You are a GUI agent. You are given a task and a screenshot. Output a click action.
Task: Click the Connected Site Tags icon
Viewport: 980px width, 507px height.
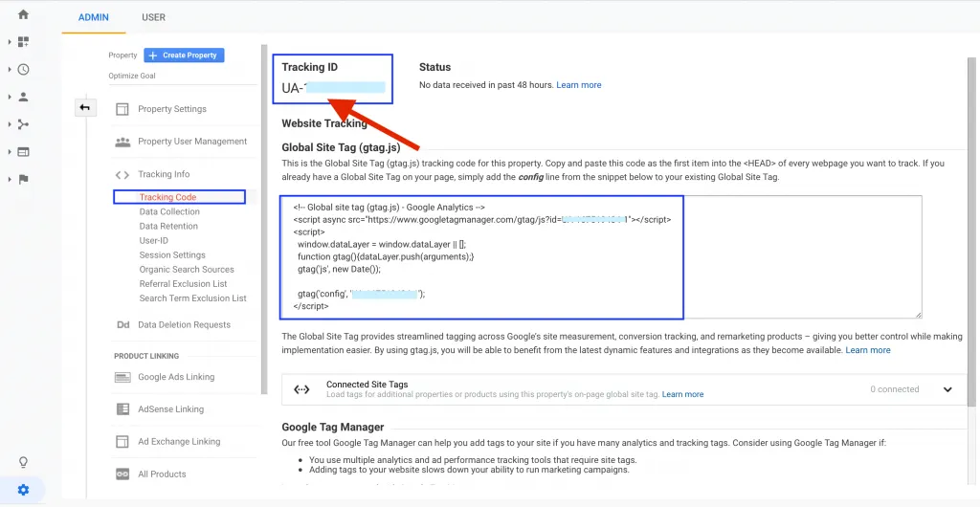[x=301, y=389]
